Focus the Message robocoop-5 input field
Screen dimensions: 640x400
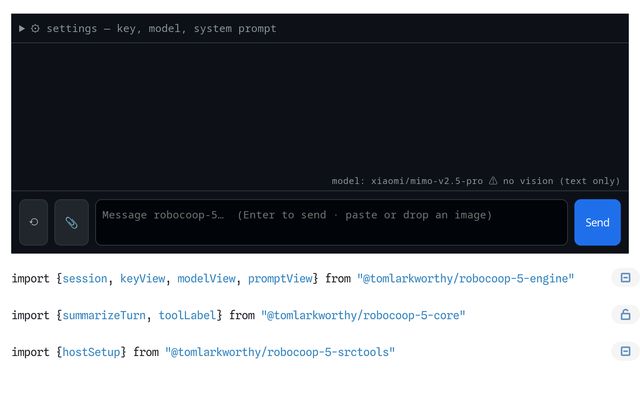pyautogui.click(x=331, y=222)
